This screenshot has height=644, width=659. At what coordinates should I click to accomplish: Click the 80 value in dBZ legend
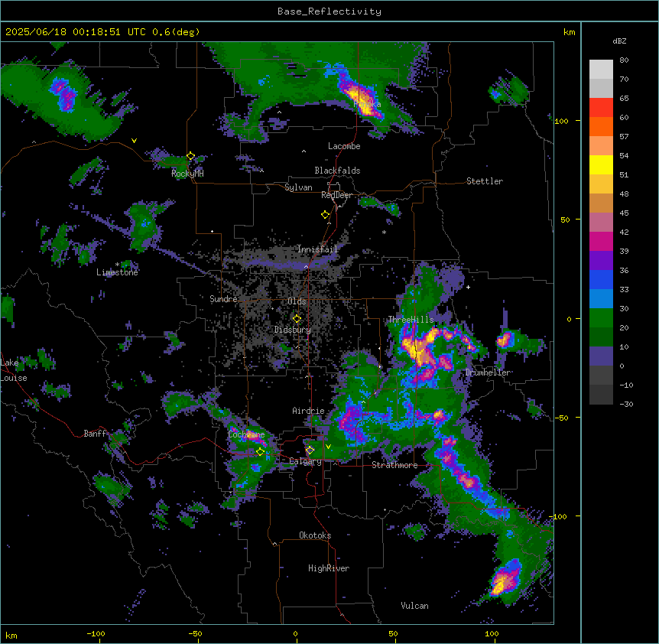(x=624, y=60)
